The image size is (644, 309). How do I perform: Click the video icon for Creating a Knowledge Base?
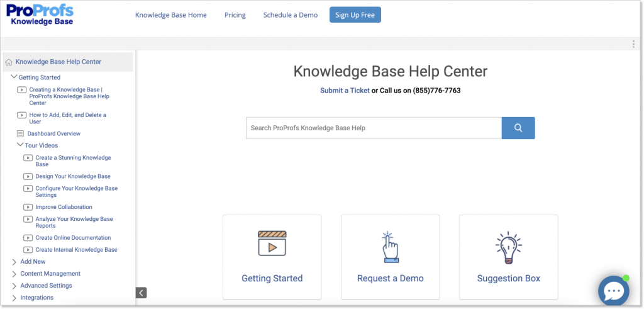(x=22, y=89)
